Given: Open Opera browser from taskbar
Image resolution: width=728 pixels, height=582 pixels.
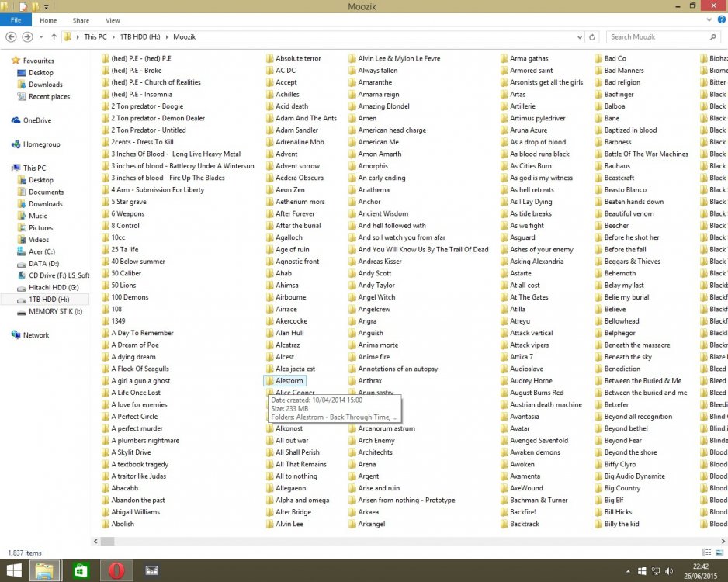Looking at the screenshot, I should pos(116,570).
